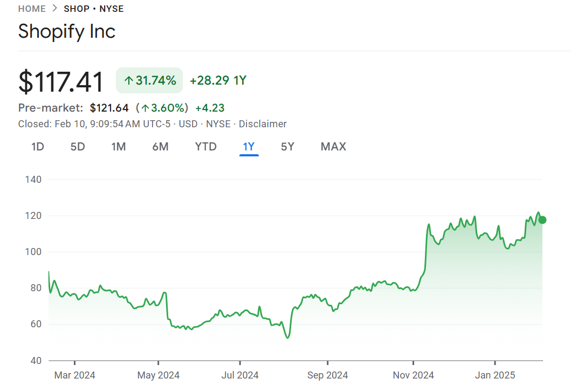The height and width of the screenshot is (392, 571).
Task: Switch chart to YTD view
Action: pos(205,147)
